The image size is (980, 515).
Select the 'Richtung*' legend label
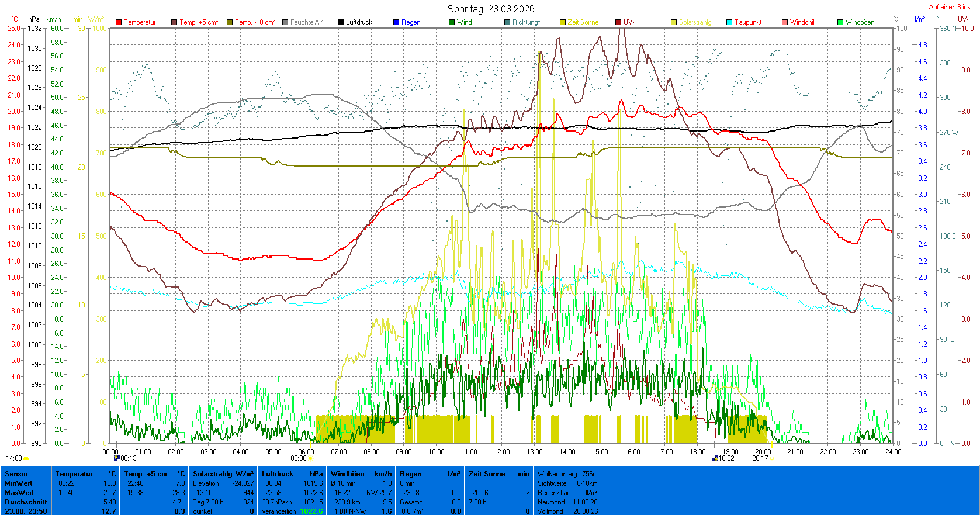[527, 22]
